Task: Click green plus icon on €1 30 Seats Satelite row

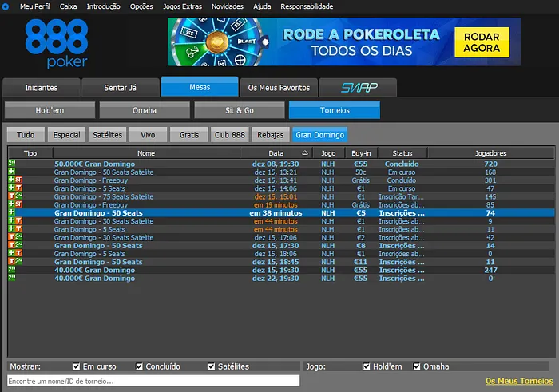Action: [x=12, y=220]
